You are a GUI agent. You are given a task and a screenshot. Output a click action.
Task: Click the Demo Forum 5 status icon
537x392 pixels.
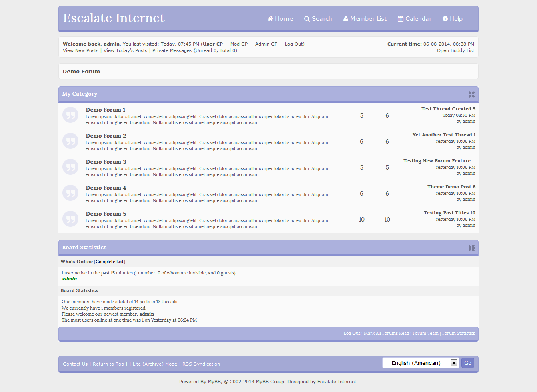click(x=70, y=219)
